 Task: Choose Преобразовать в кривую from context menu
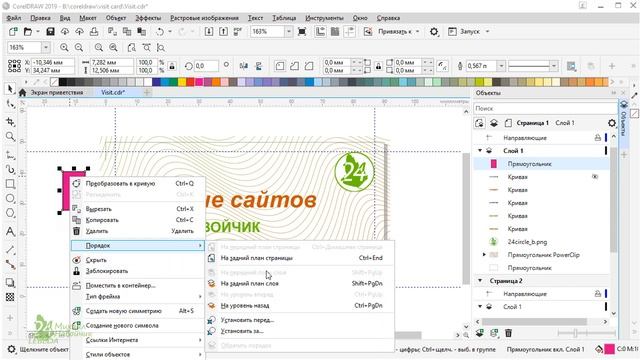point(137,183)
